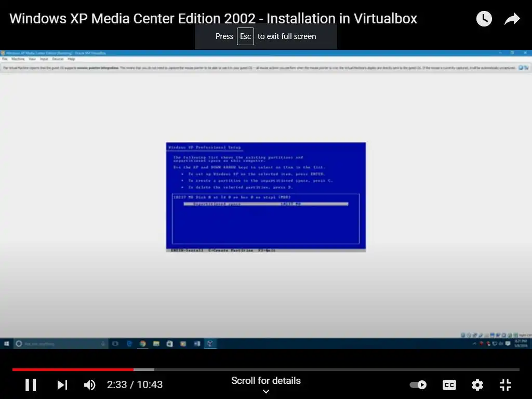
Task: Click the video title text
Action: (213, 19)
